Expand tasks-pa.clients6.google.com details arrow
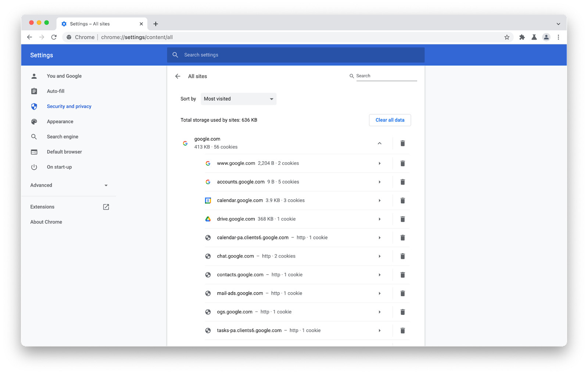The width and height of the screenshot is (588, 374). point(380,331)
